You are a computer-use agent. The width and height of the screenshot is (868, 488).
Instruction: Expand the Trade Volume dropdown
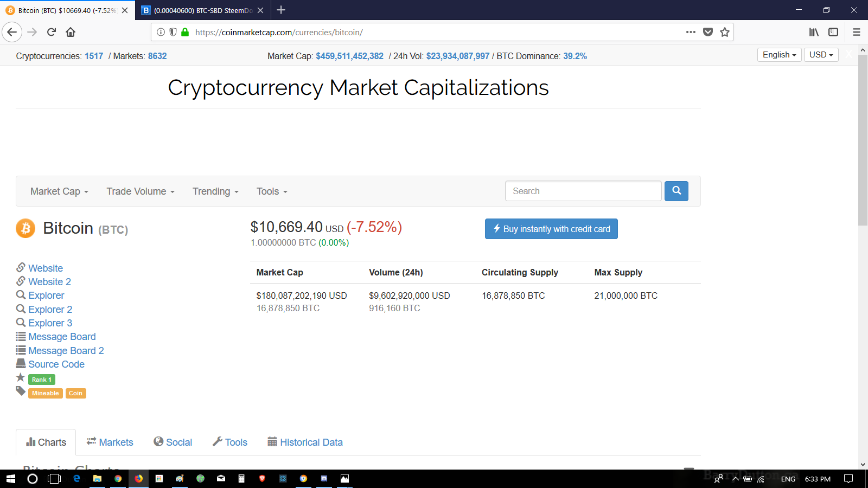(141, 191)
